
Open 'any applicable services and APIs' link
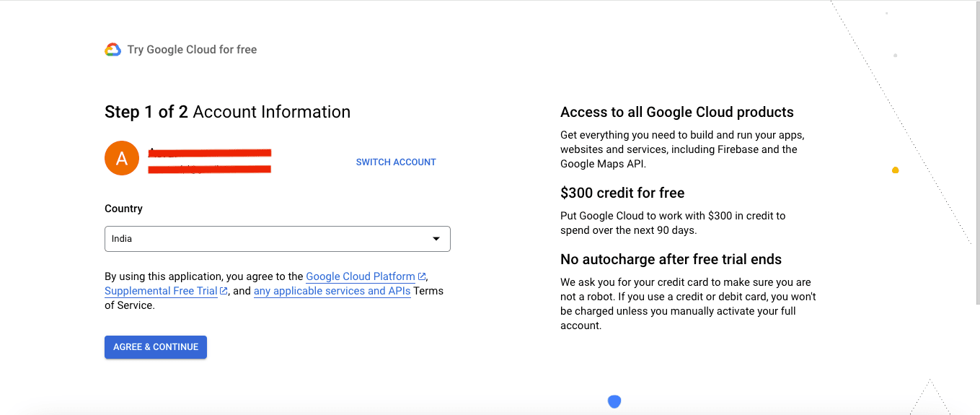coord(332,291)
